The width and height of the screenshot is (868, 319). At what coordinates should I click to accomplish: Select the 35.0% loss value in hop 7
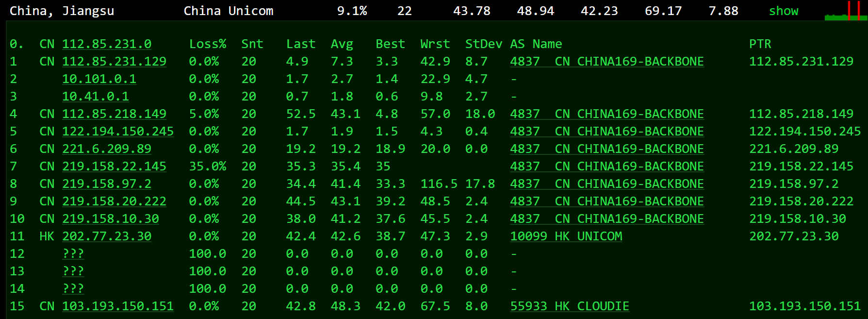[x=208, y=167]
